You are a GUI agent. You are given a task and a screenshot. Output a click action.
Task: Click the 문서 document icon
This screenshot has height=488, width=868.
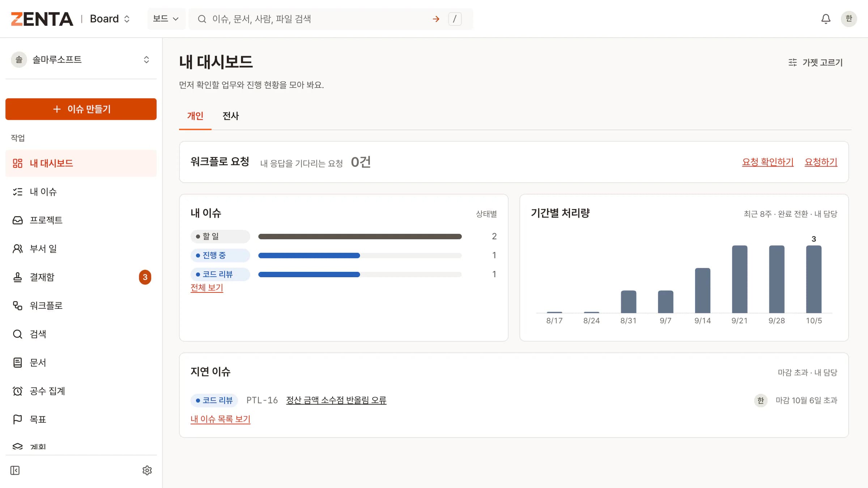click(17, 363)
